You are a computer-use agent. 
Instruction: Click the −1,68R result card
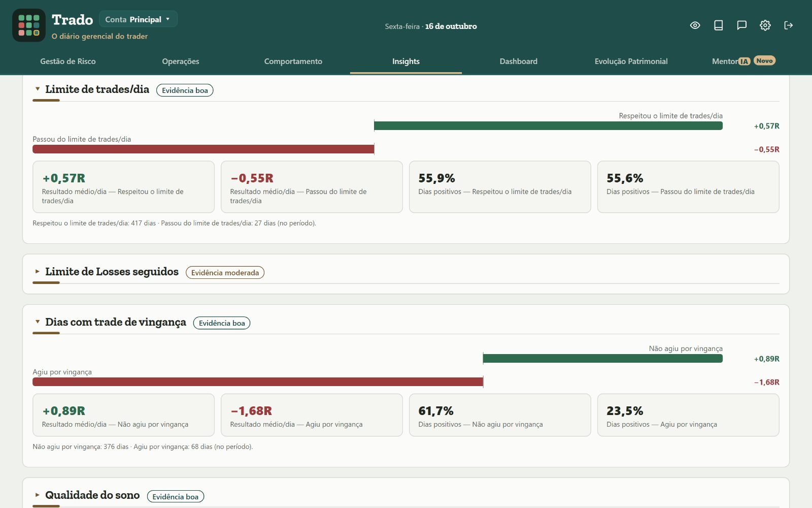pyautogui.click(x=312, y=415)
